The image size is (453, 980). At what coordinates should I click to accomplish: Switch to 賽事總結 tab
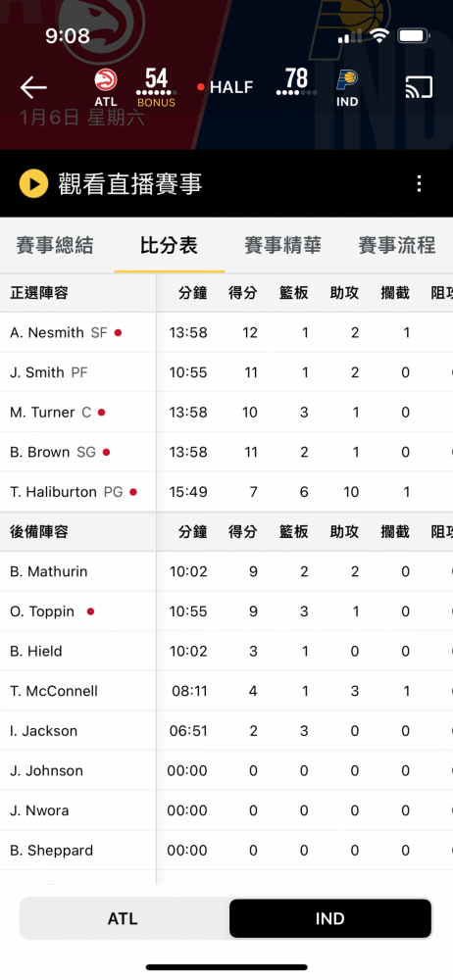55,245
